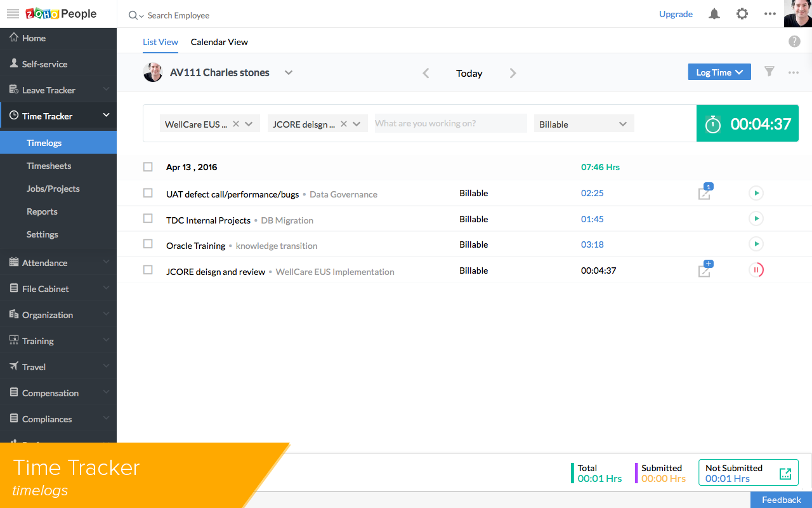Image resolution: width=812 pixels, height=508 pixels.
Task: Toggle the hamburger menu icon
Action: pyautogui.click(x=13, y=14)
